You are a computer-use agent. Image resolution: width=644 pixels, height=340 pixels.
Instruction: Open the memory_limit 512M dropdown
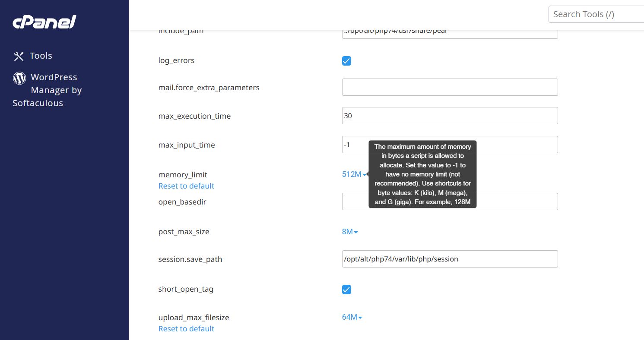pos(354,175)
